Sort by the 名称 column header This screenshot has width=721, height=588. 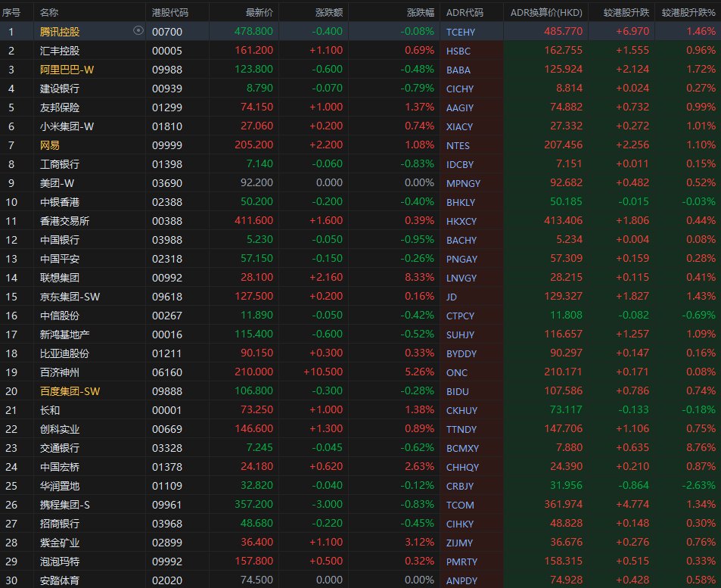coord(49,12)
